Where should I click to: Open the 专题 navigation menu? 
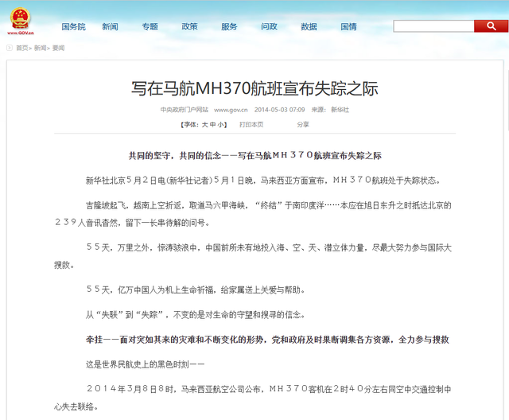150,26
